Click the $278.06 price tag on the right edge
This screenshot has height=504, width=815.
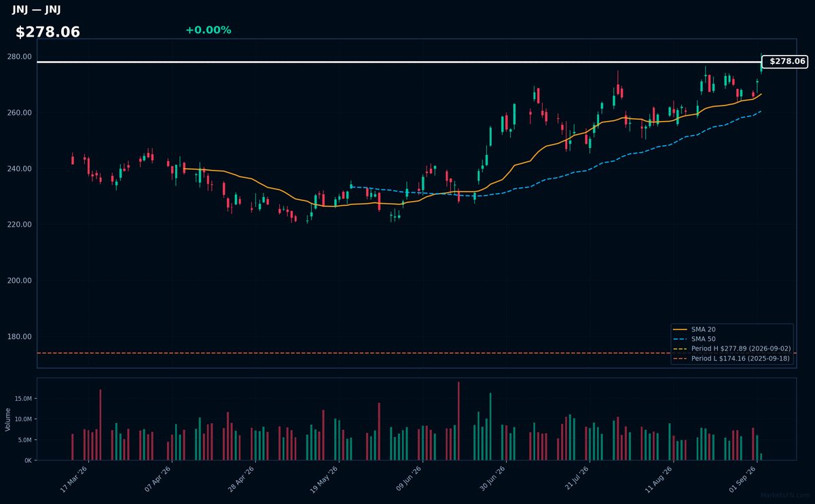[784, 61]
